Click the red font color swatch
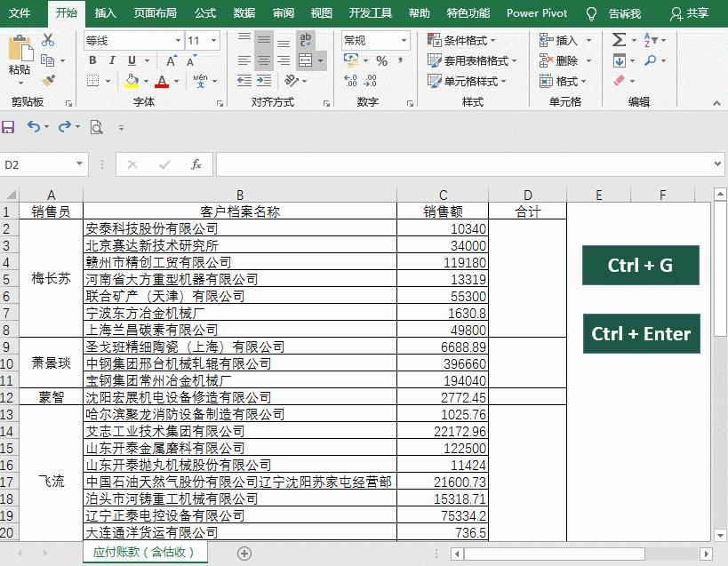 161,82
